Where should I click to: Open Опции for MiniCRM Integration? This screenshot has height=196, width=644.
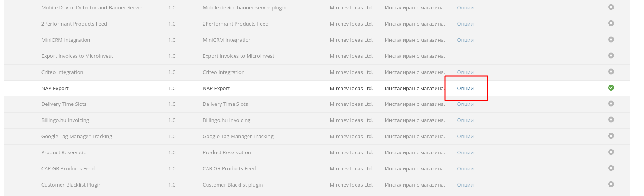[x=465, y=40]
